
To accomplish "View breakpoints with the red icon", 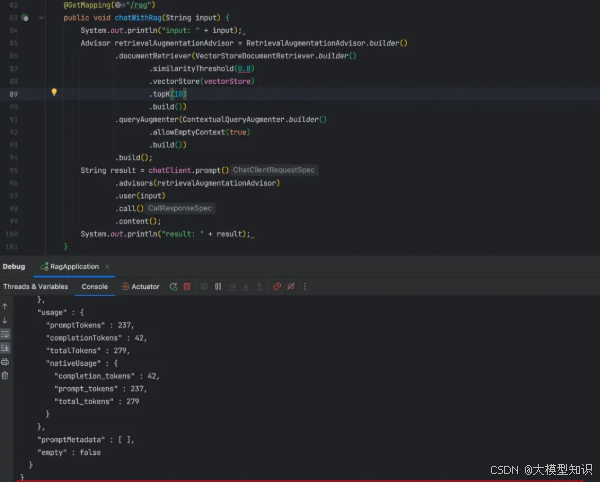I will [x=277, y=287].
